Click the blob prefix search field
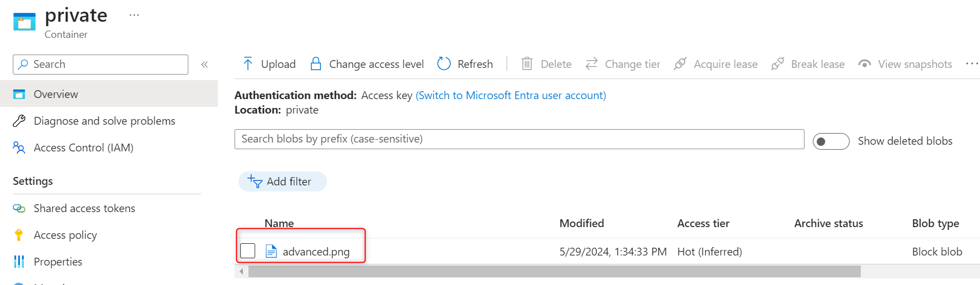This screenshot has height=285, width=980. pos(519,139)
